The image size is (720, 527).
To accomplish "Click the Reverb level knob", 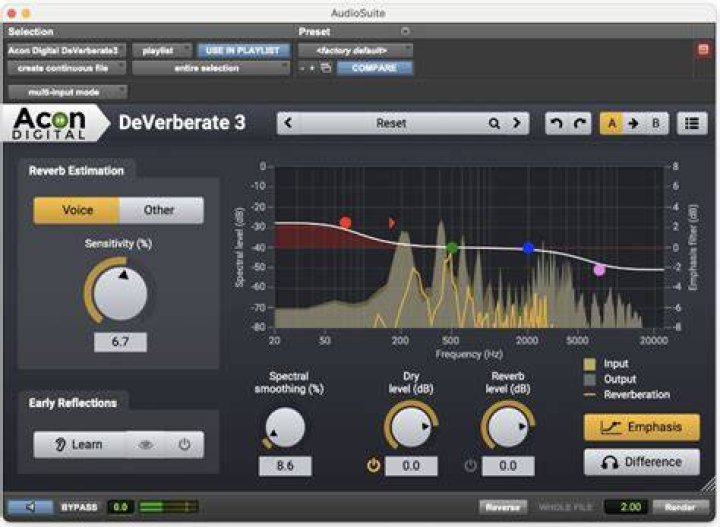I will pyautogui.click(x=507, y=427).
